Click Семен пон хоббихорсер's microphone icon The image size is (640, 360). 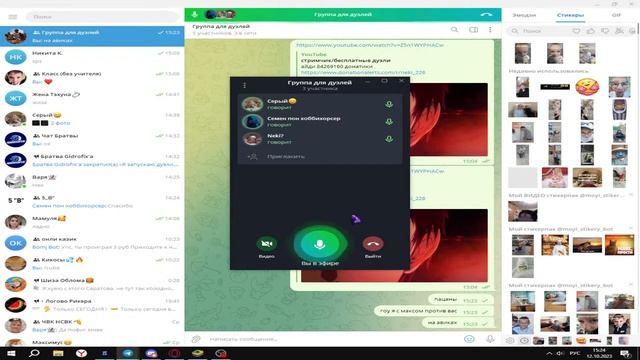click(x=389, y=122)
